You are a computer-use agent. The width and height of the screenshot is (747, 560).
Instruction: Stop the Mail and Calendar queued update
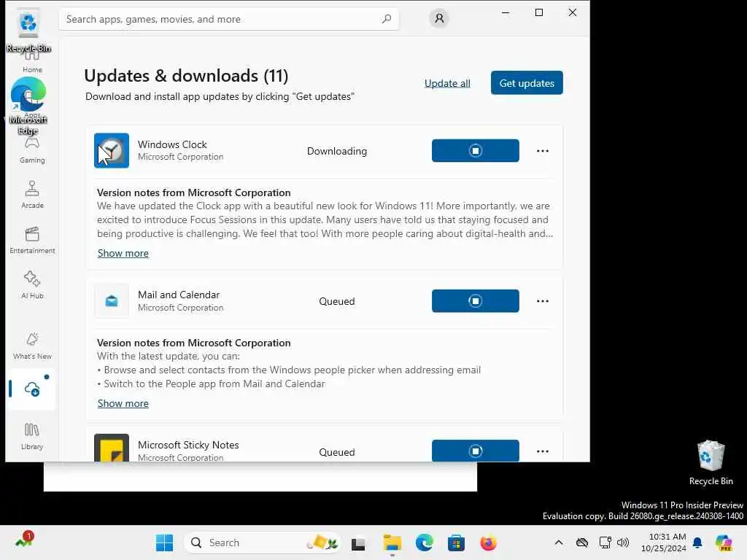[475, 301]
